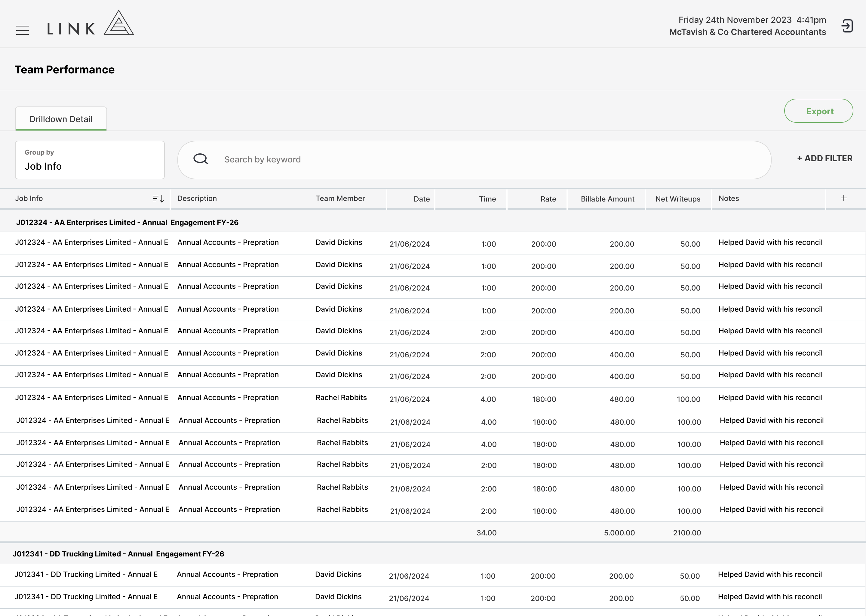Click first 2:00 time value for David Dickins
This screenshot has width=866, height=616.
[488, 332]
